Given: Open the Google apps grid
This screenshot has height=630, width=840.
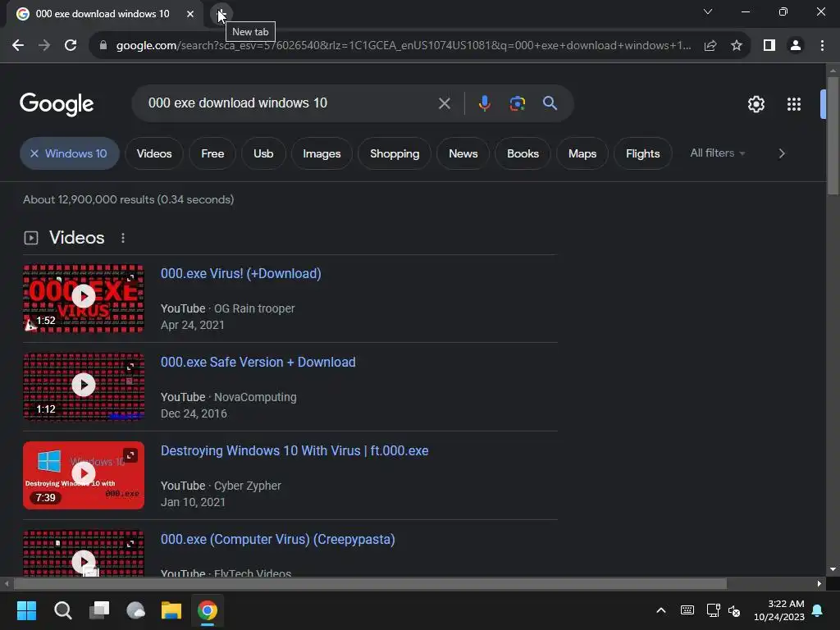Looking at the screenshot, I should click(x=793, y=104).
